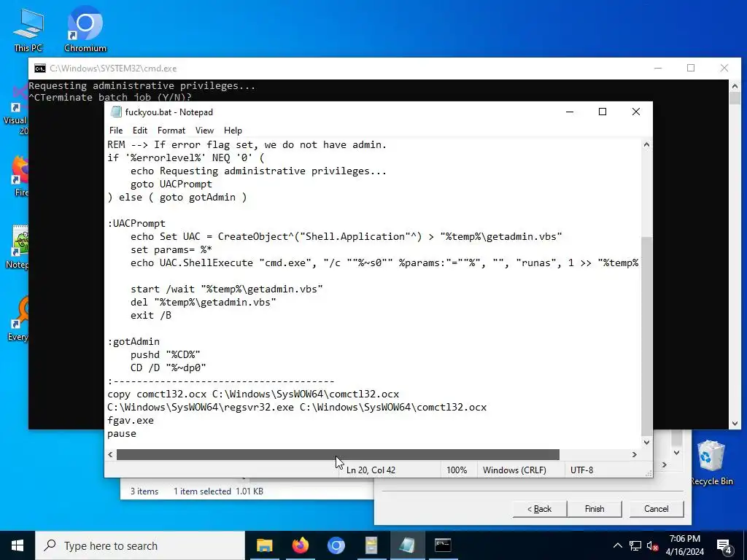This screenshot has width=747, height=560.
Task: Open the Notepad++ desktop shortcut
Action: pyautogui.click(x=19, y=246)
